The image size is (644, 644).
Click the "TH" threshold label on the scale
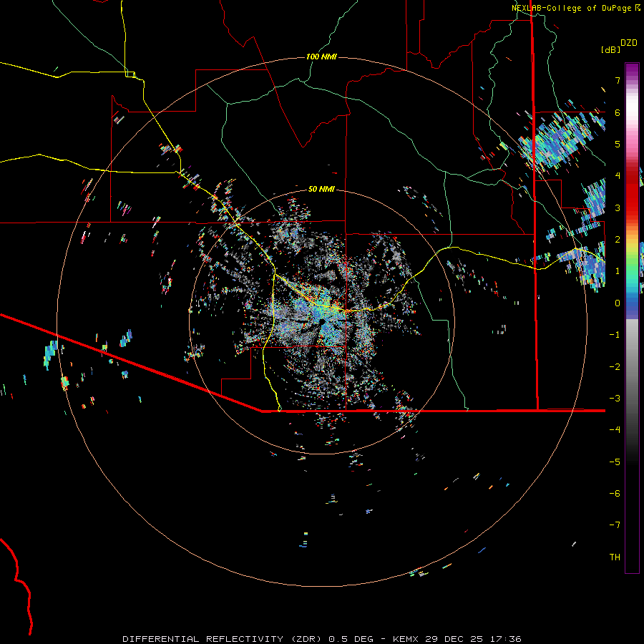pos(615,557)
